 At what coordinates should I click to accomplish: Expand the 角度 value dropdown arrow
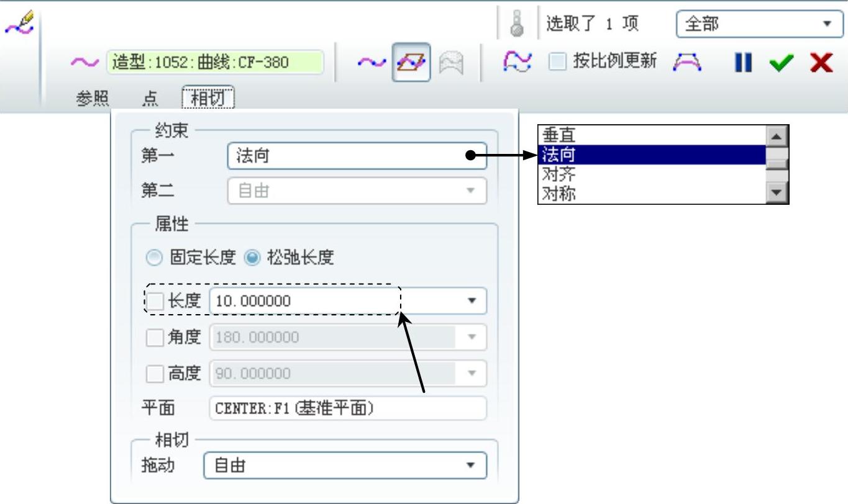[x=472, y=337]
